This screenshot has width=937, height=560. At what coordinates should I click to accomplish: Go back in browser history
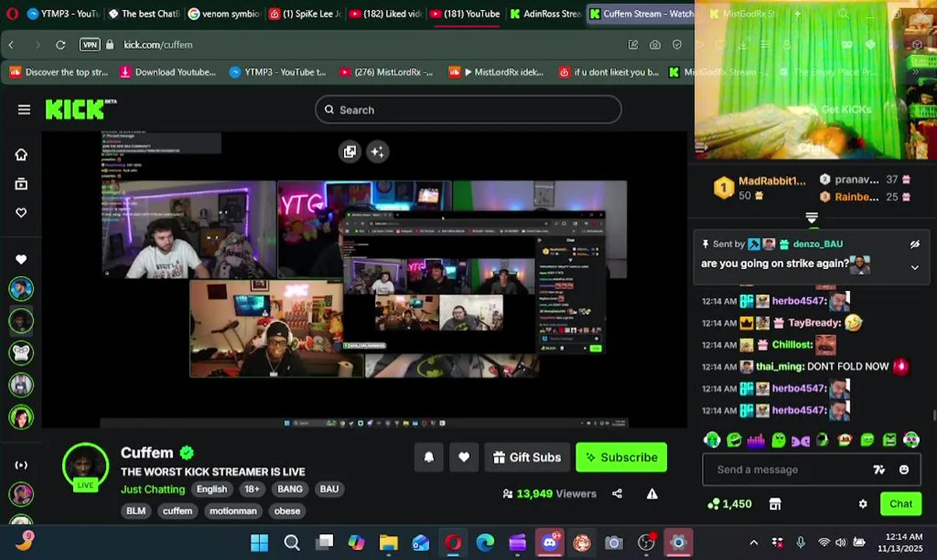click(x=12, y=44)
